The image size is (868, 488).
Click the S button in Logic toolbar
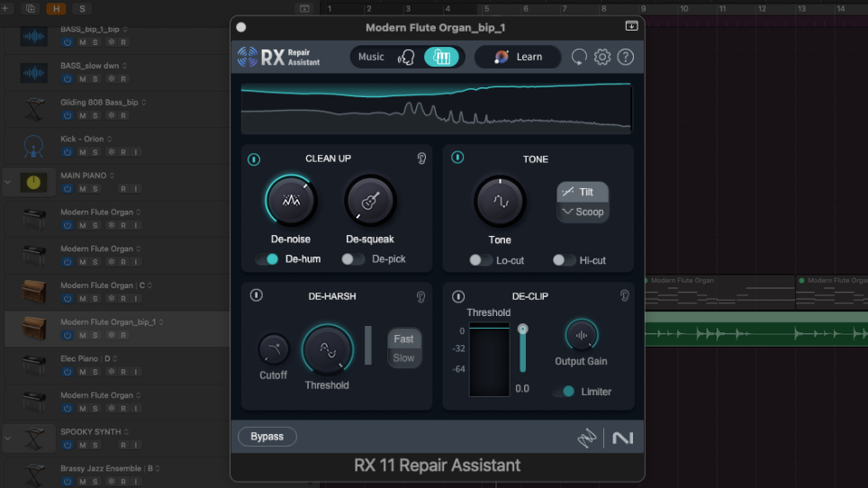[82, 8]
